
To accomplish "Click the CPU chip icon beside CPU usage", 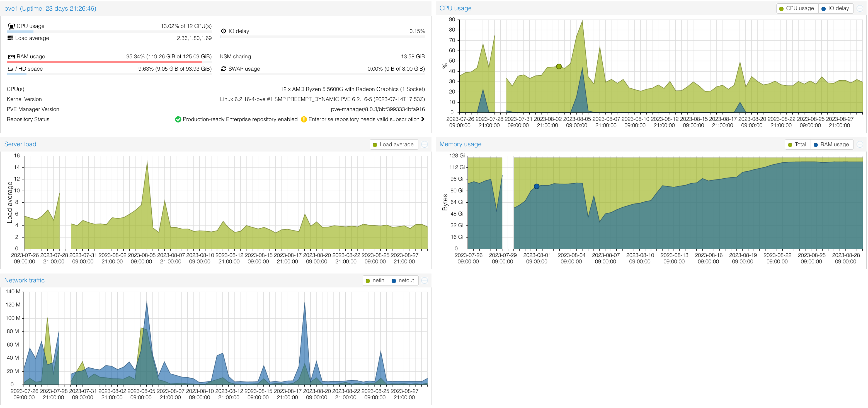I will [x=11, y=26].
